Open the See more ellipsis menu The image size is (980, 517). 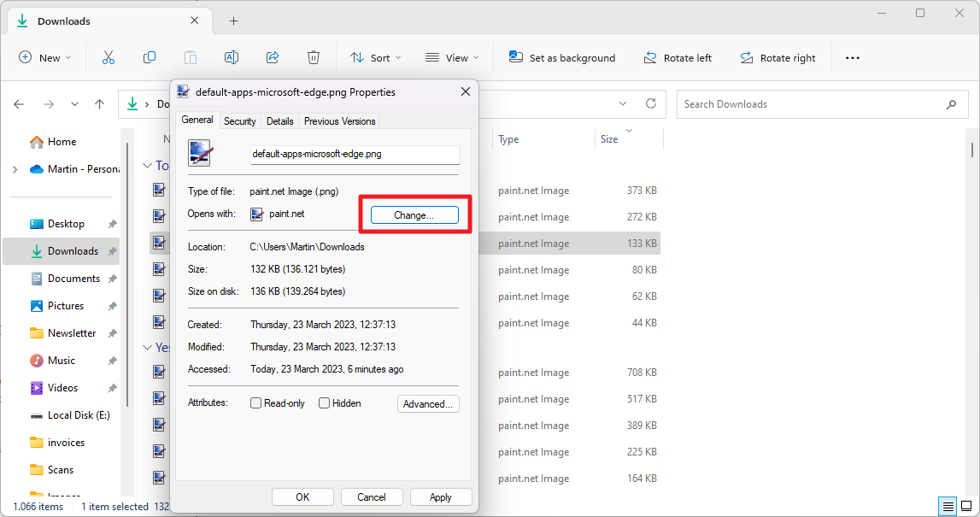[852, 56]
